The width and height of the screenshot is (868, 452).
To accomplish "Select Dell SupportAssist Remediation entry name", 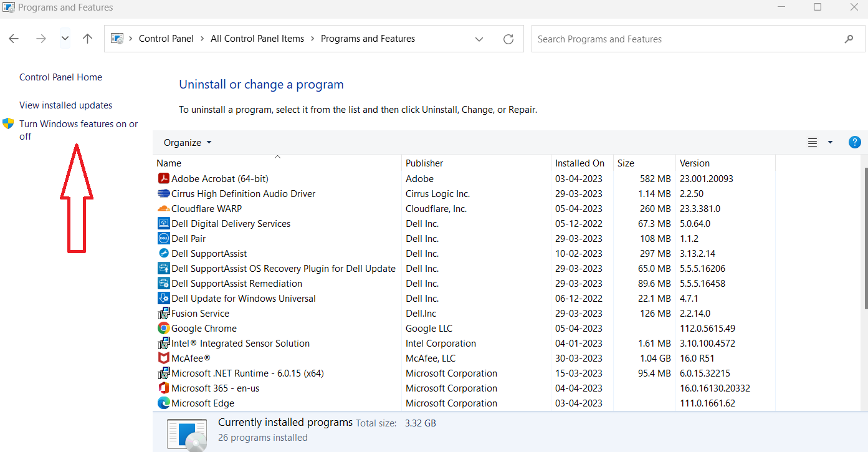I will coord(237,284).
